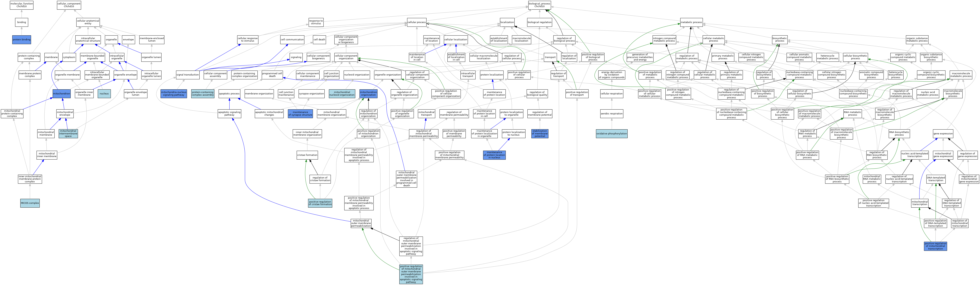Click 'mitochondria-nucleus signaling pathway' node
980x285 pixels.
coord(174,94)
